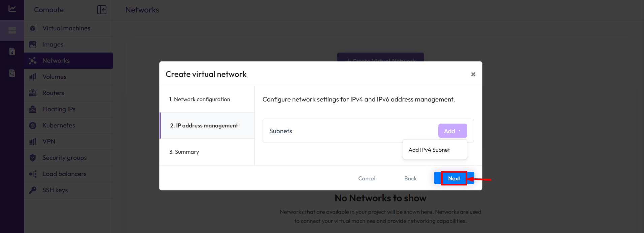Image resolution: width=644 pixels, height=233 pixels.
Task: Select IP address management step
Action: 204,125
